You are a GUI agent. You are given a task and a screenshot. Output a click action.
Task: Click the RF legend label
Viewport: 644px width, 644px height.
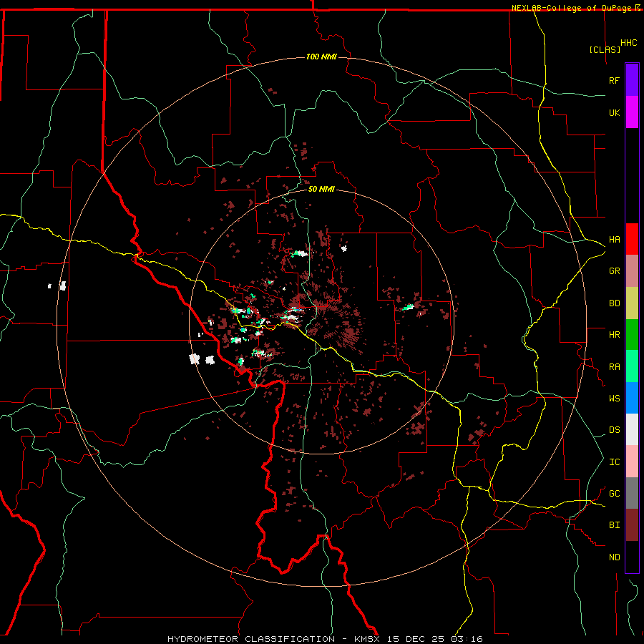(614, 80)
